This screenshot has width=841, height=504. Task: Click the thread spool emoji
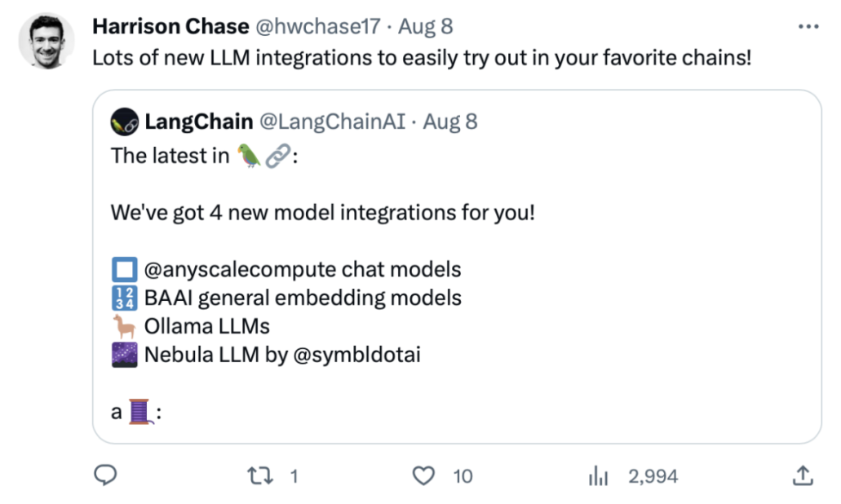139,412
